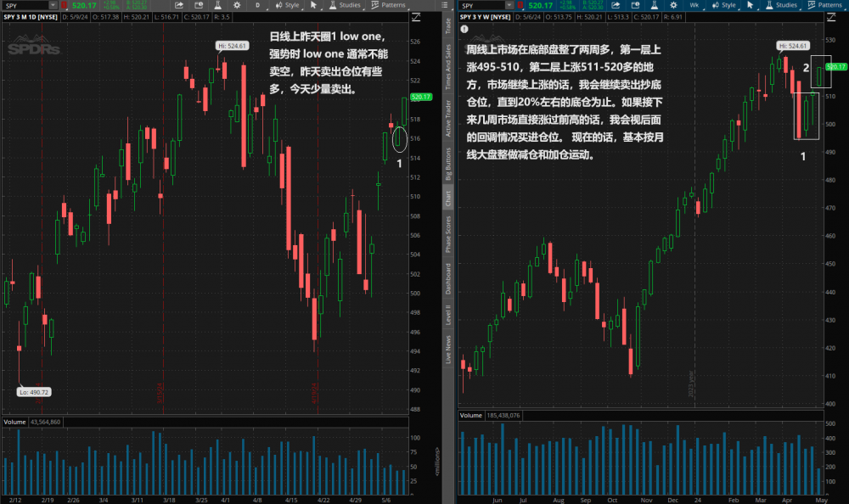Click the 520.17 price bubble on the right chart axis
The height and width of the screenshot is (504, 849).
[835, 66]
